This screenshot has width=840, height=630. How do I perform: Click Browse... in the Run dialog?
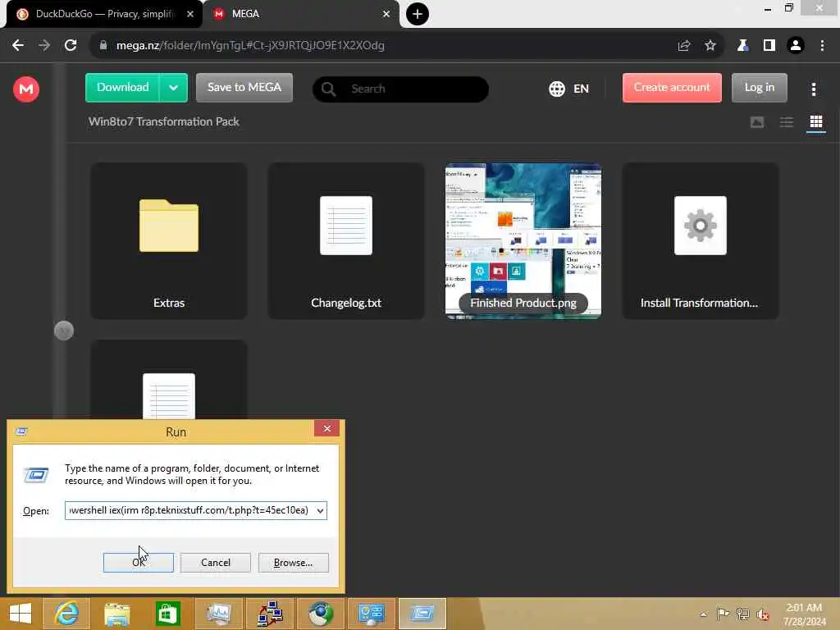293,563
